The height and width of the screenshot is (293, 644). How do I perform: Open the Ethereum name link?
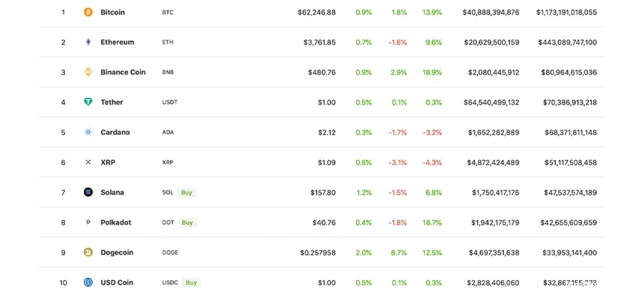coord(117,42)
